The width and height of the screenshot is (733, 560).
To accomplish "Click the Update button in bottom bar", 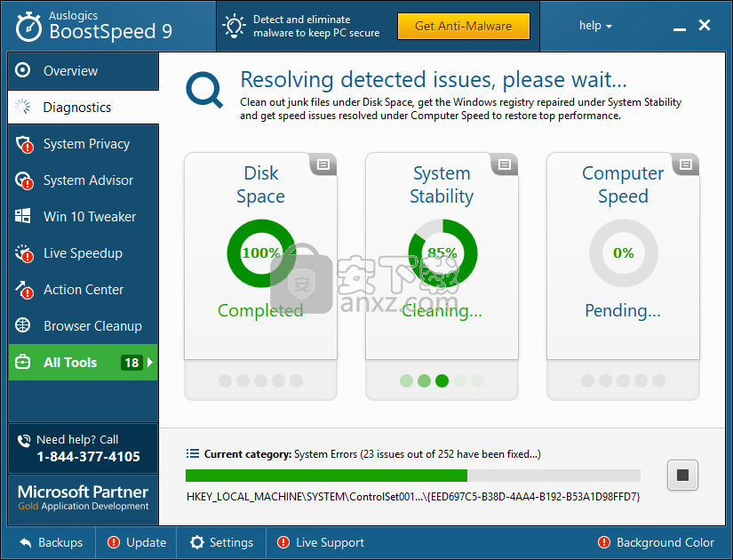I will pyautogui.click(x=136, y=543).
